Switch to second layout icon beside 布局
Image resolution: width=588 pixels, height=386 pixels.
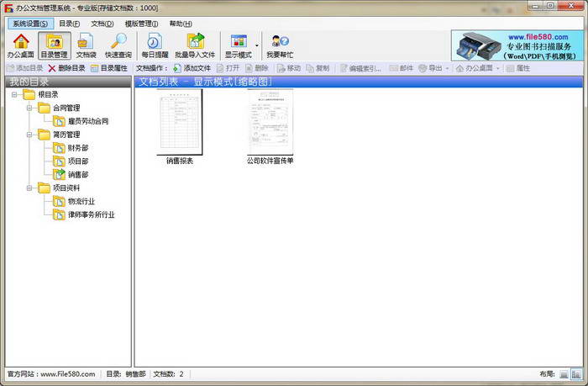click(575, 374)
